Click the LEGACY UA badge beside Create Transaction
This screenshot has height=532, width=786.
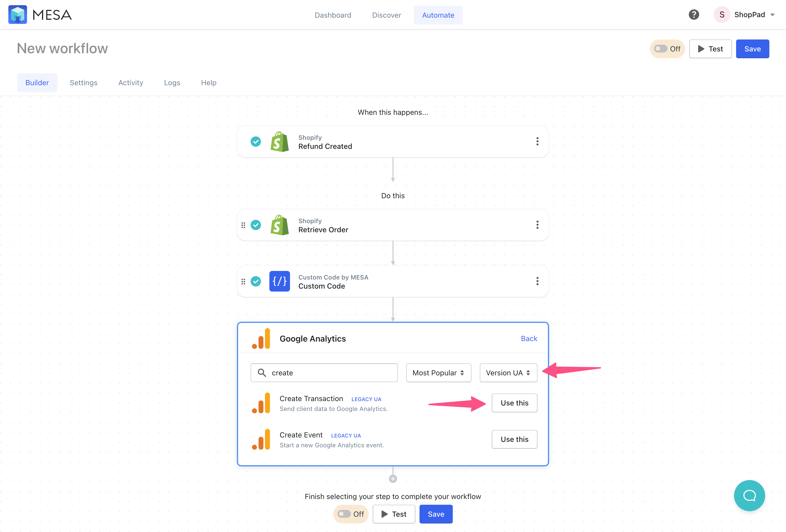[x=366, y=400]
